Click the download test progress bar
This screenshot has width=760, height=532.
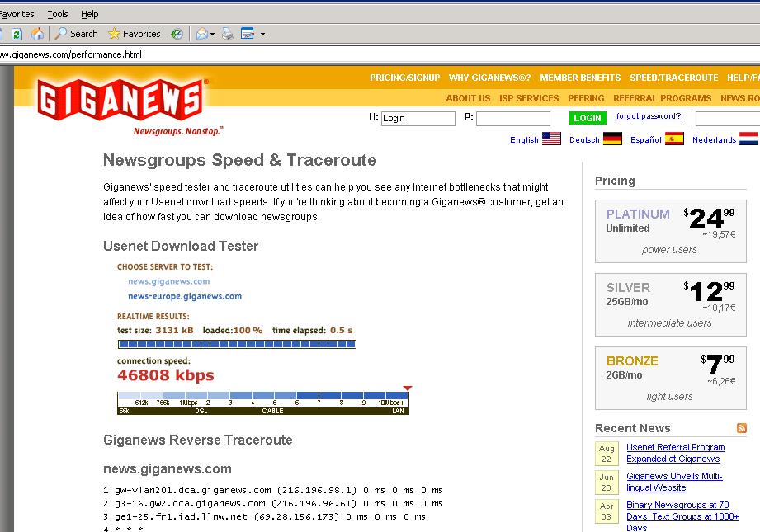click(x=237, y=345)
